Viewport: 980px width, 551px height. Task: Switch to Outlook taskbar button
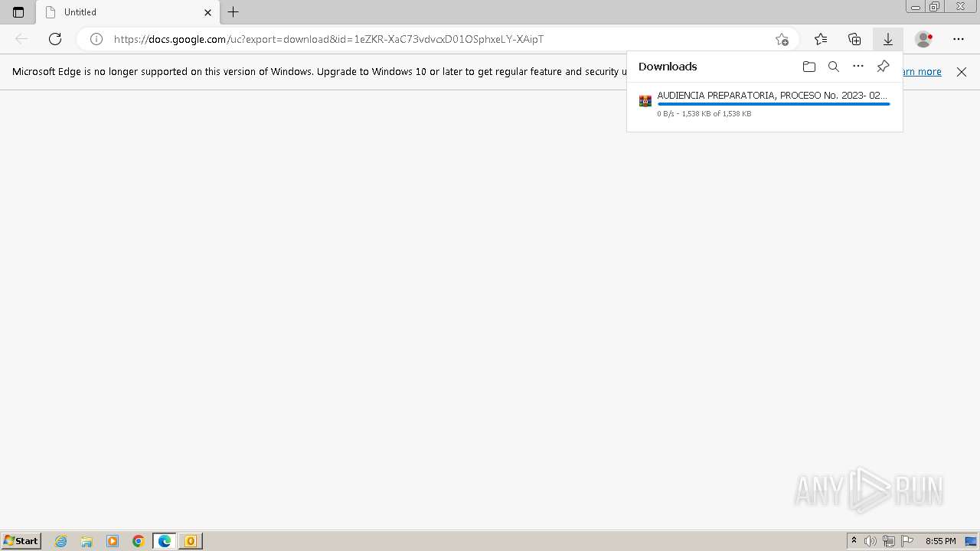(x=191, y=541)
